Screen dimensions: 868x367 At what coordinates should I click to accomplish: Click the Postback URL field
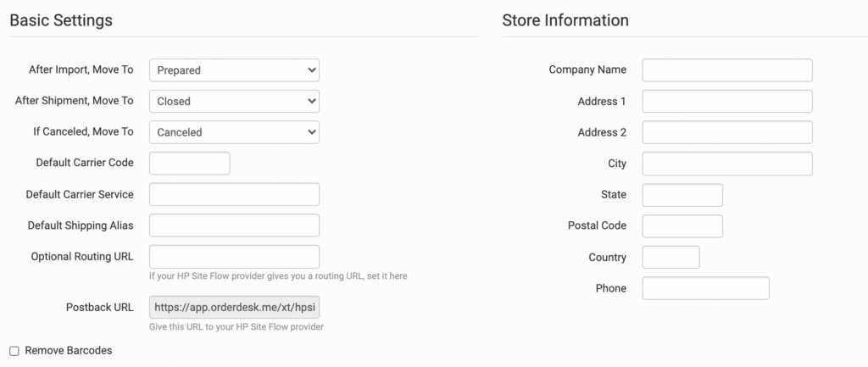(234, 307)
